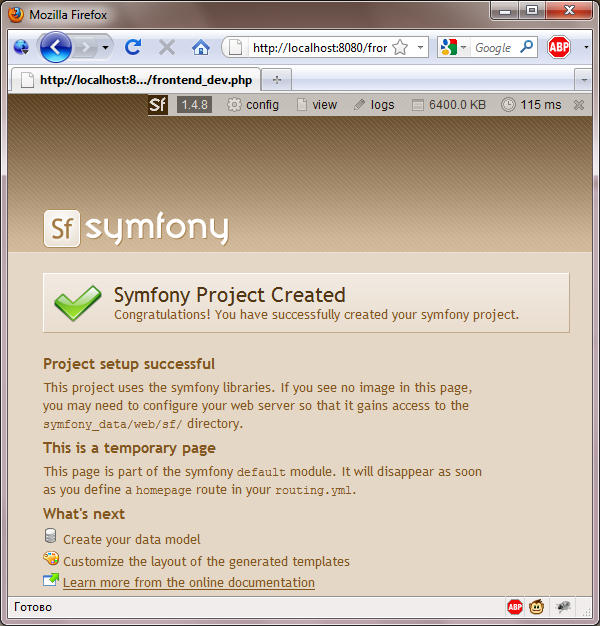Viewport: 600px width, 626px height.
Task: Click the memory icon beside 6400.0 KB
Action: 418,105
